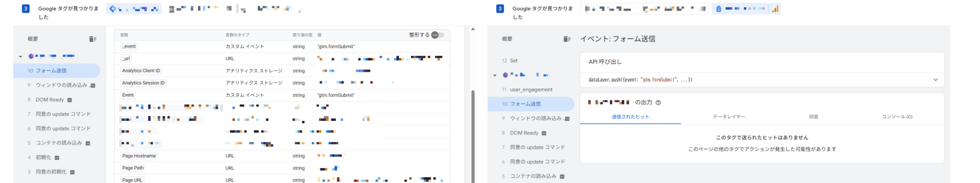Viewport: 980px width, 183px height.
Task: Click the badge beside left panel's コンテナの読み込み
Action: (88, 143)
